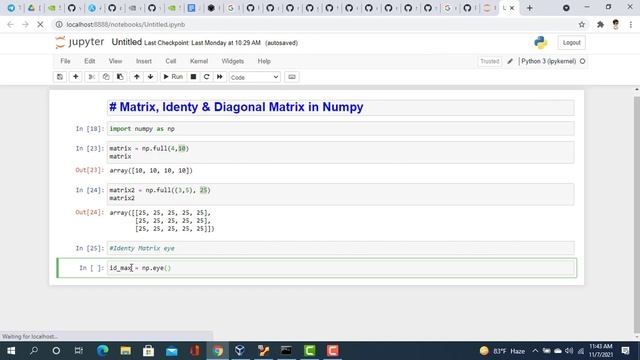Restart the kernel icon
Viewport: 640px width, 360px height.
pyautogui.click(x=207, y=77)
